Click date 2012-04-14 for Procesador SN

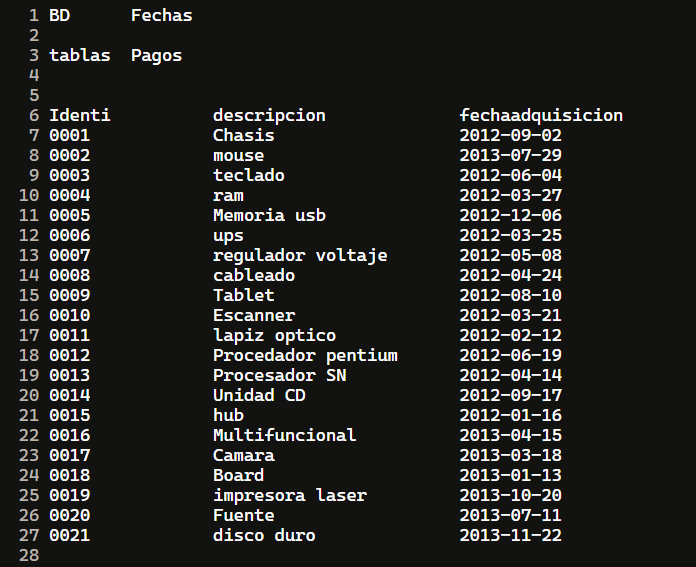point(510,375)
